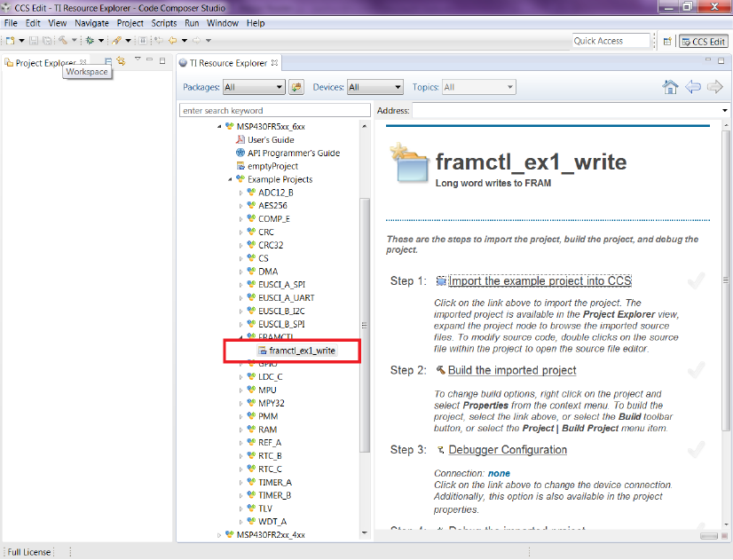Toggle Link with Editor in Project Explorer
This screenshot has height=560, width=733.
tap(121, 60)
